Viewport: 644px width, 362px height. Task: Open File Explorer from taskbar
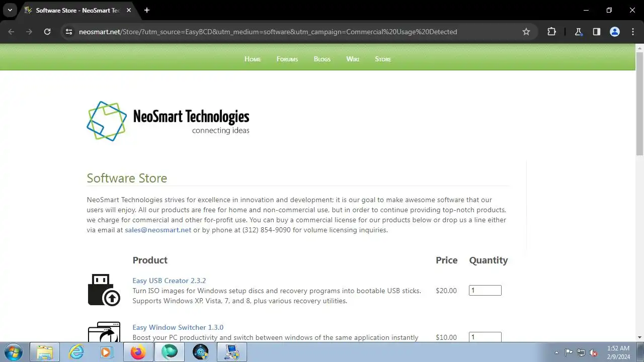45,352
